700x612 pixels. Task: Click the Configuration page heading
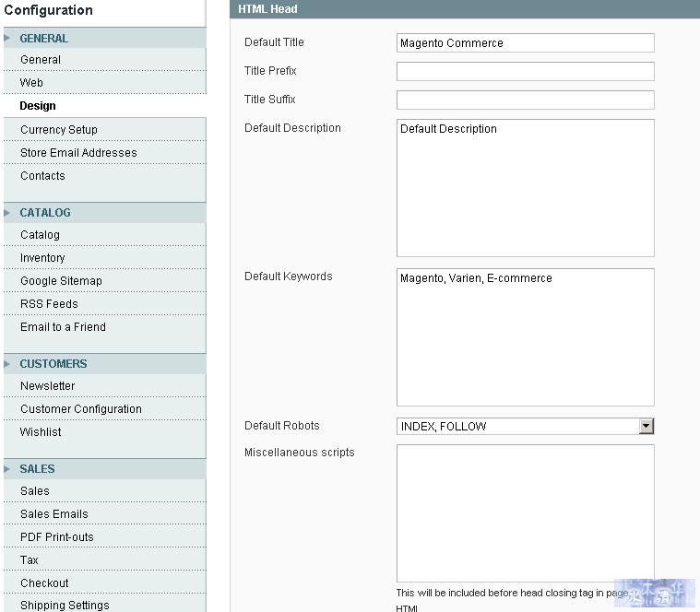[x=48, y=10]
